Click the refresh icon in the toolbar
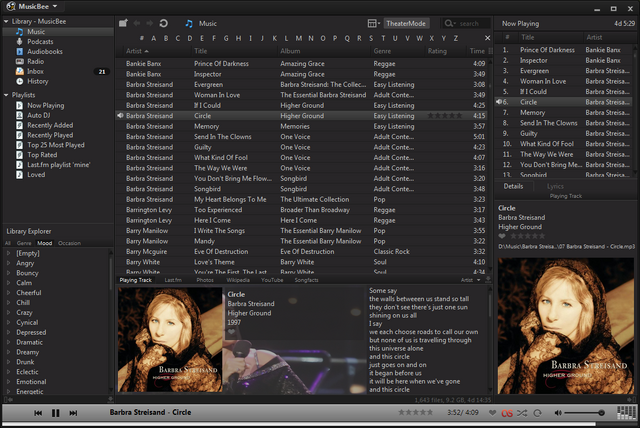 pyautogui.click(x=164, y=23)
